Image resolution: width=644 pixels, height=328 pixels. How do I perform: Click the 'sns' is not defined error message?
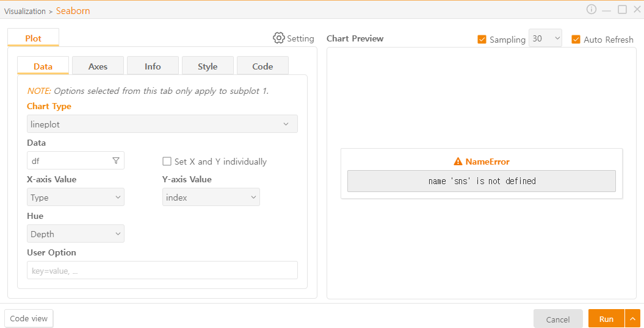tap(482, 181)
